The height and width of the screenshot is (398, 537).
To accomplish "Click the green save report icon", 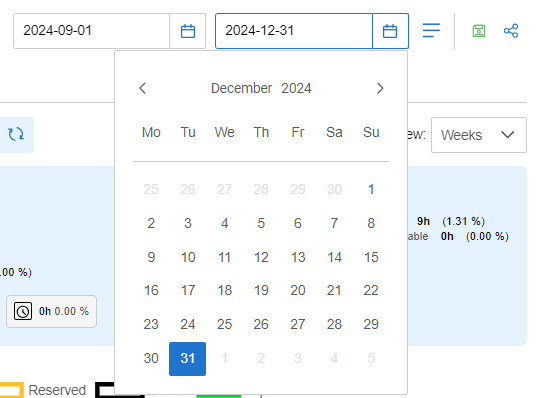I will click(479, 31).
